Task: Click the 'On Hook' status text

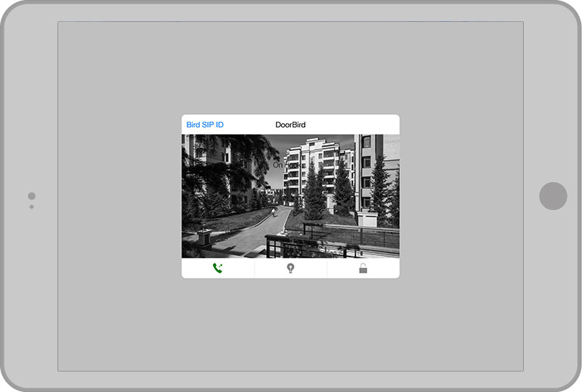Action: pyautogui.click(x=281, y=165)
